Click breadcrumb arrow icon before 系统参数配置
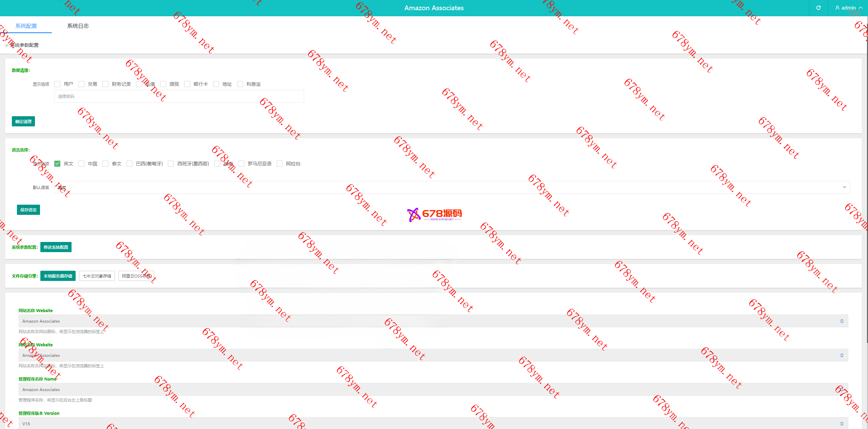Image resolution: width=868 pixels, height=429 pixels. tap(7, 45)
